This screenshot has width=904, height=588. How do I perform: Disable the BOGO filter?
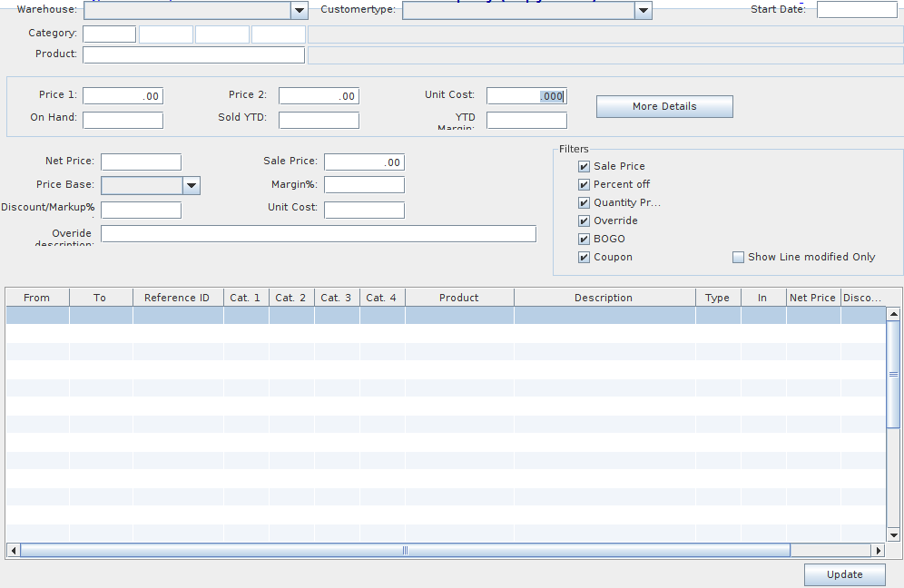[x=584, y=240]
